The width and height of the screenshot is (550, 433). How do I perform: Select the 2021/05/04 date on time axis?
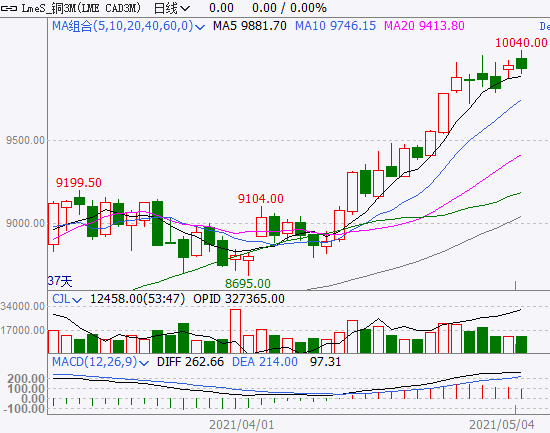pos(502,425)
